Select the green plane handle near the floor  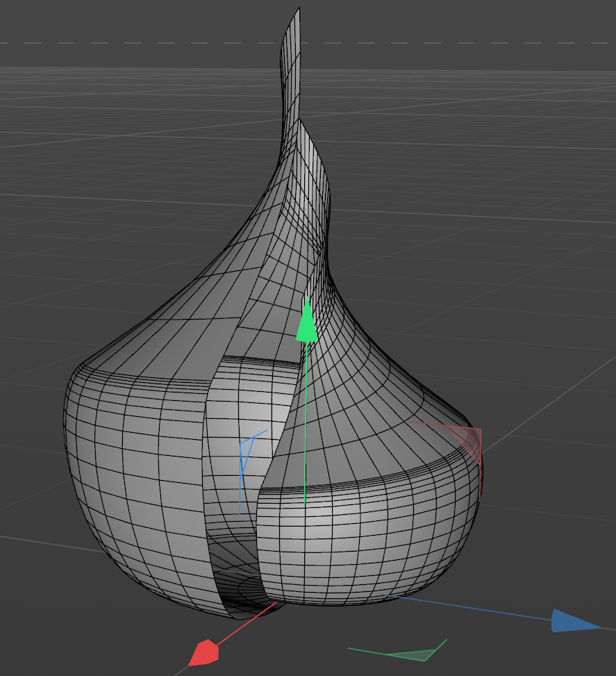[414, 654]
